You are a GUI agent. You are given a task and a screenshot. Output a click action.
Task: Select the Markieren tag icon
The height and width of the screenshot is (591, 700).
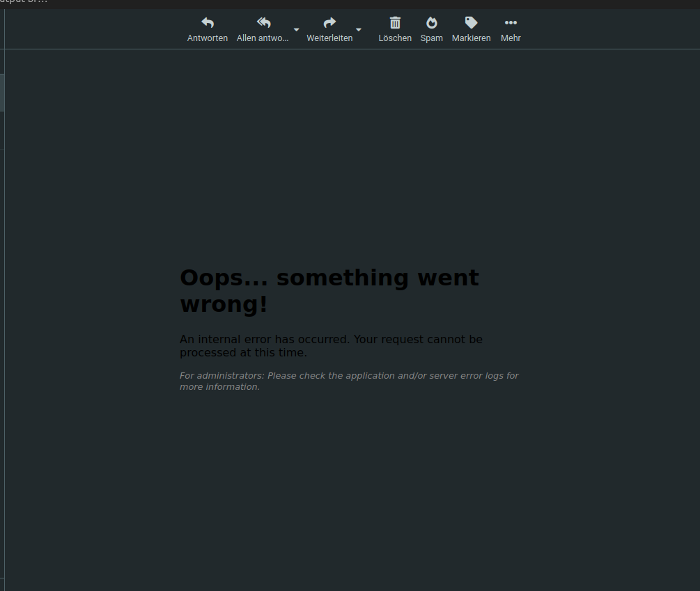pos(471,22)
